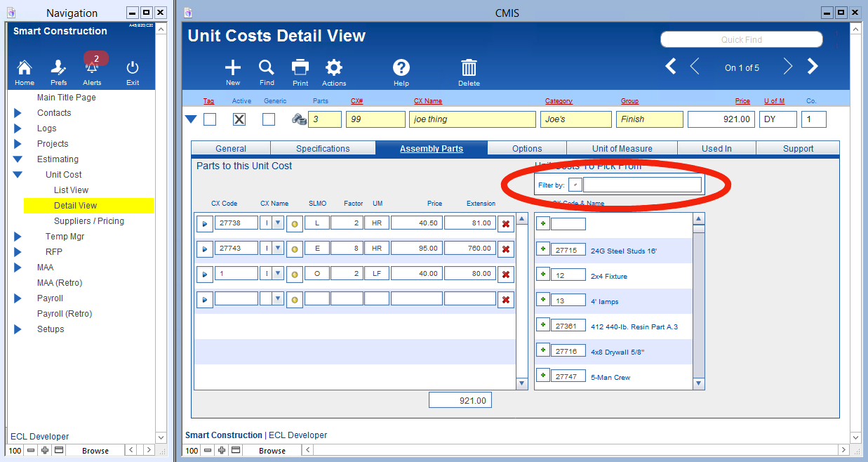The width and height of the screenshot is (868, 462).
Task: Expand the Payroll section
Action: tap(18, 298)
